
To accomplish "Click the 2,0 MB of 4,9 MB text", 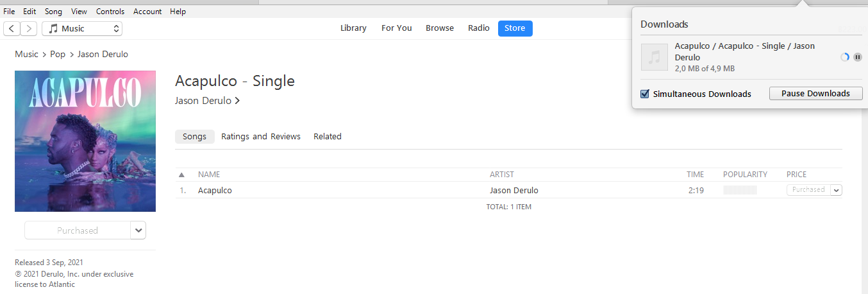I will [x=705, y=69].
